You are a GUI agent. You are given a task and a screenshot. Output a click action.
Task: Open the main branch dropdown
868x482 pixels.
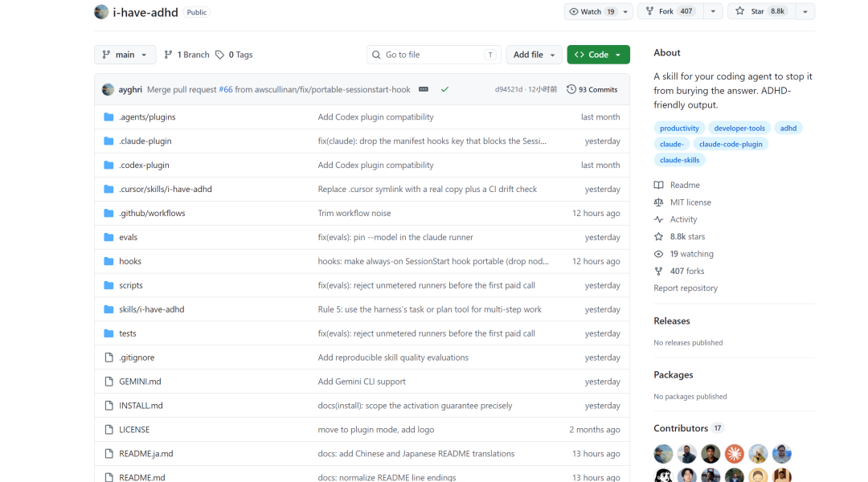[125, 55]
